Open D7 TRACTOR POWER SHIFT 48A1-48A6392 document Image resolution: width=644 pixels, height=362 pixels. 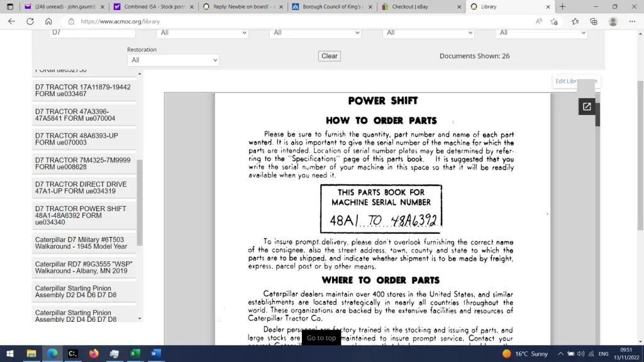(x=84, y=216)
